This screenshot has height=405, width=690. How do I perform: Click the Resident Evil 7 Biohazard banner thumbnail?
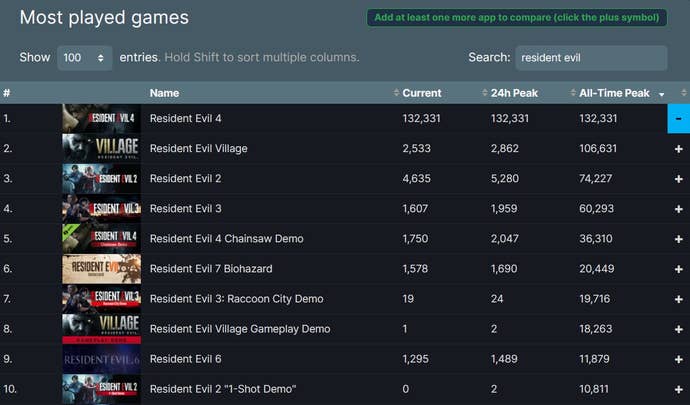102,269
